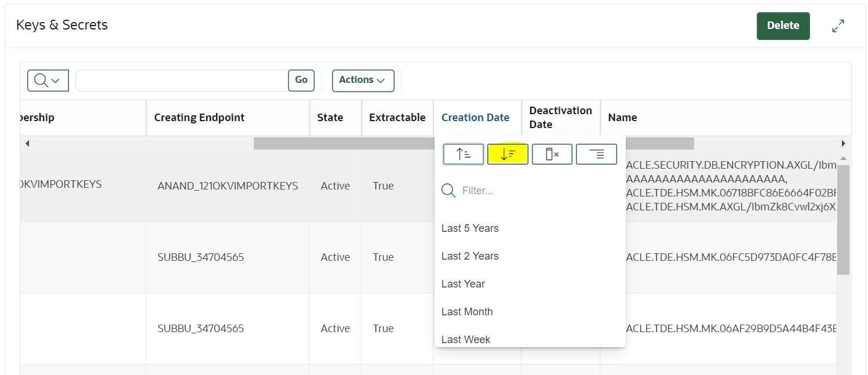Click the control break icon
868x375 pixels.
596,154
